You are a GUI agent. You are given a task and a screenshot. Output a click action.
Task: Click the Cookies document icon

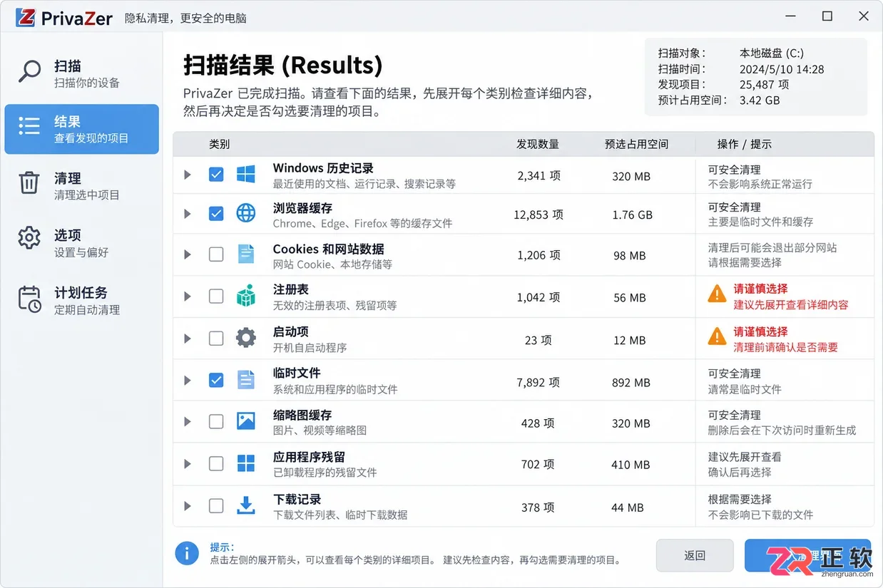(x=246, y=254)
